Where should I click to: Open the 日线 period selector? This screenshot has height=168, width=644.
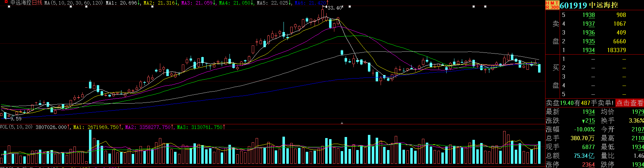click(37, 3)
